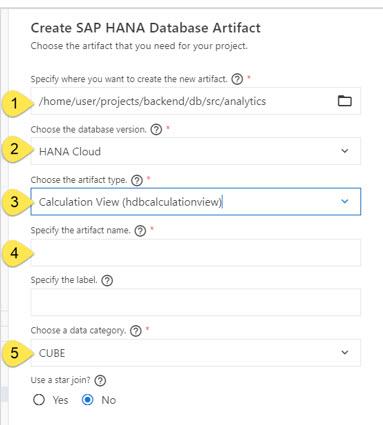Show help icon beside artifact type
The image size is (383, 425).
click(137, 180)
